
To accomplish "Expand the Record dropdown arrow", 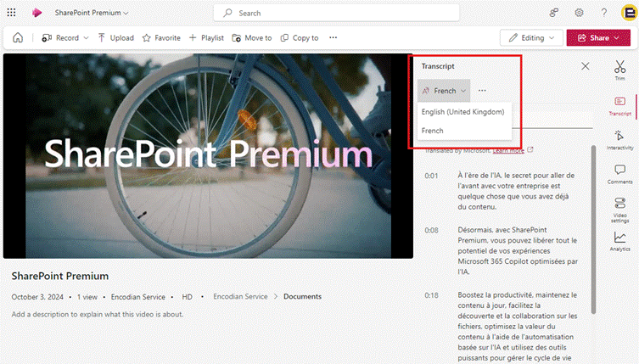I will tap(87, 38).
